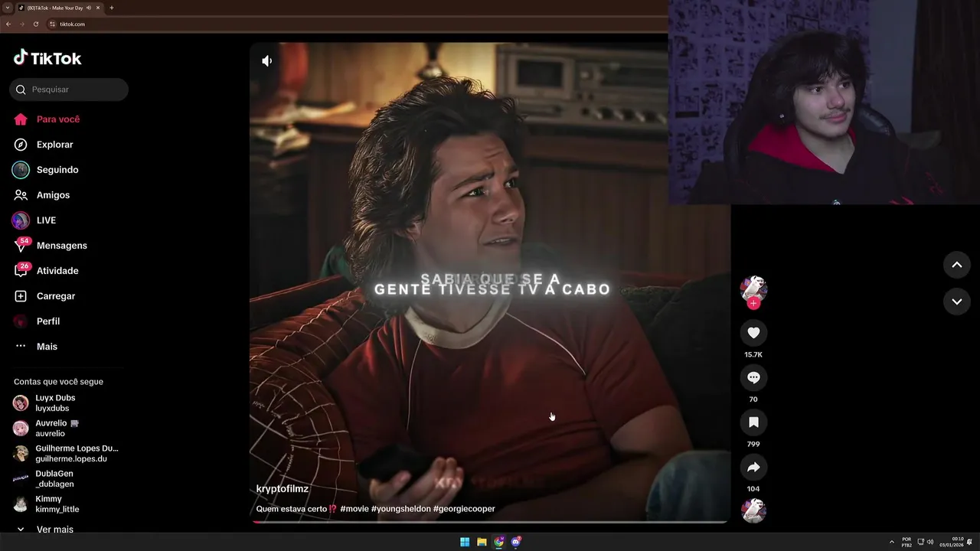
Task: Open Kimmy followed account
Action: tap(66, 504)
